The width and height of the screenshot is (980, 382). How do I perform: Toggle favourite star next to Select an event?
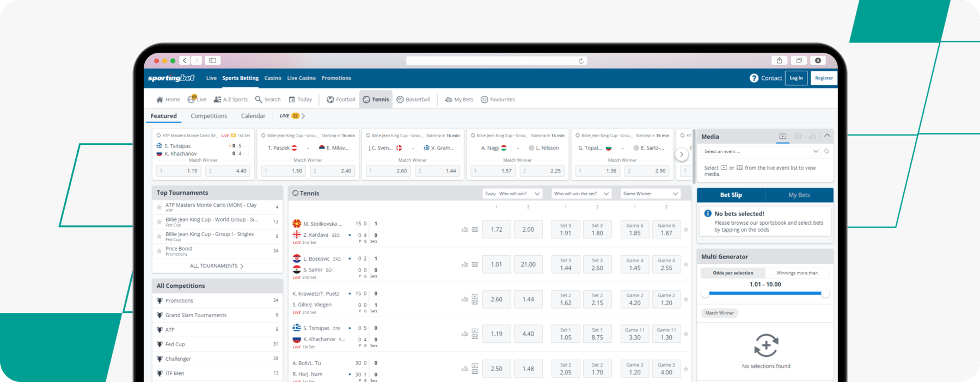pyautogui.click(x=826, y=151)
